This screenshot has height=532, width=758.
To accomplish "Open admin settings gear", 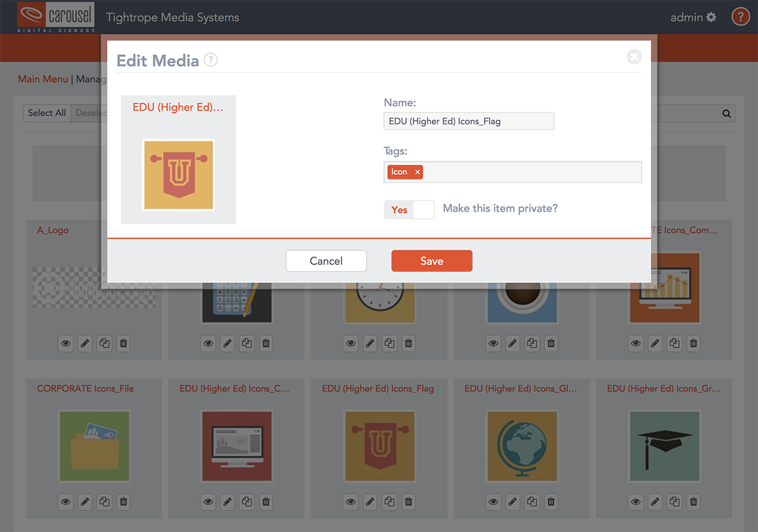I will coord(711,17).
